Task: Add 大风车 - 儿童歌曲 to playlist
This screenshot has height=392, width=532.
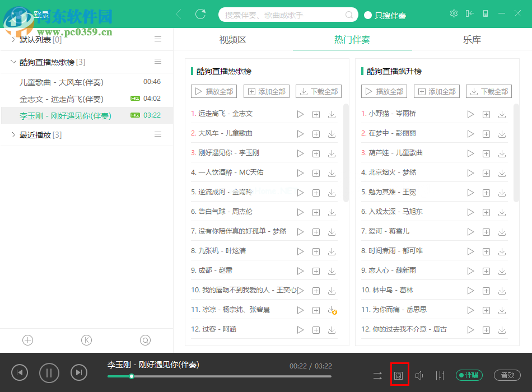Action: click(x=316, y=134)
